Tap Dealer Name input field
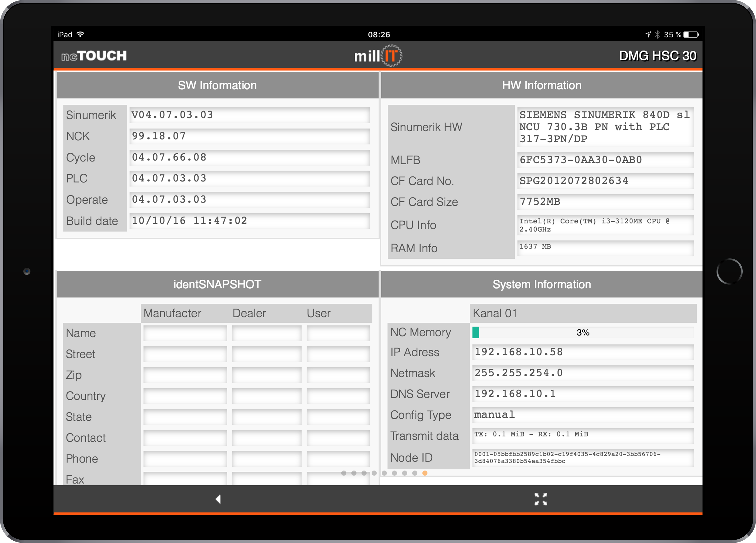Screen dimensions: 756x543 pyautogui.click(x=267, y=333)
